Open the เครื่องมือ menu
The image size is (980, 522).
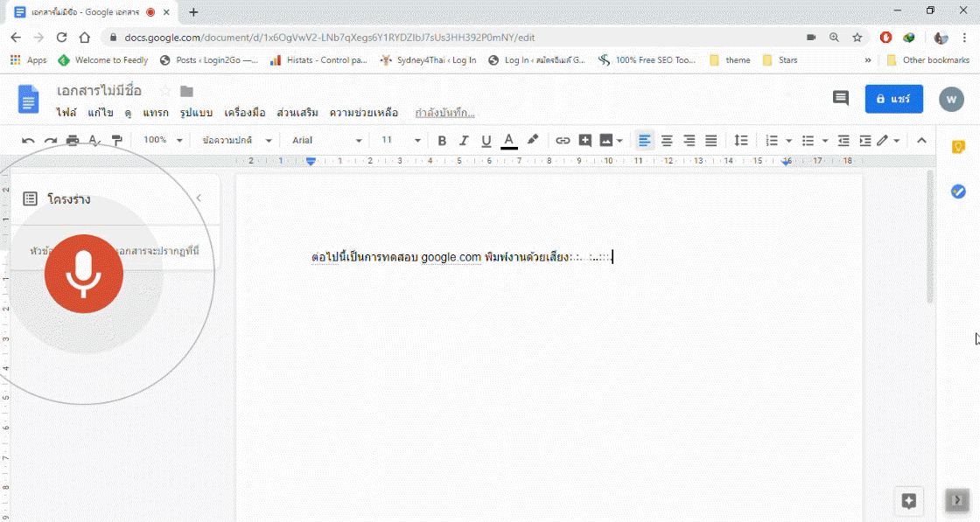(244, 113)
